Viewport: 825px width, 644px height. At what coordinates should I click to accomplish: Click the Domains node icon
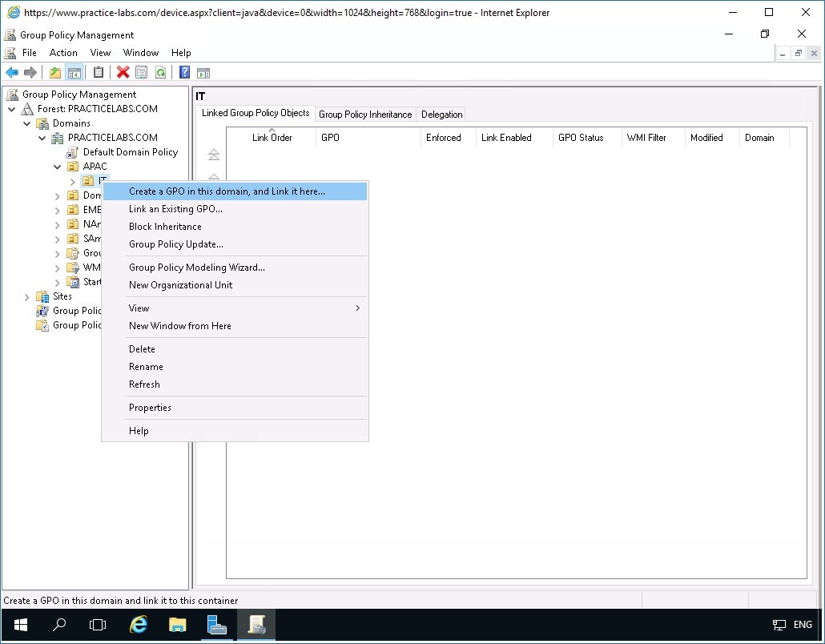[x=42, y=123]
